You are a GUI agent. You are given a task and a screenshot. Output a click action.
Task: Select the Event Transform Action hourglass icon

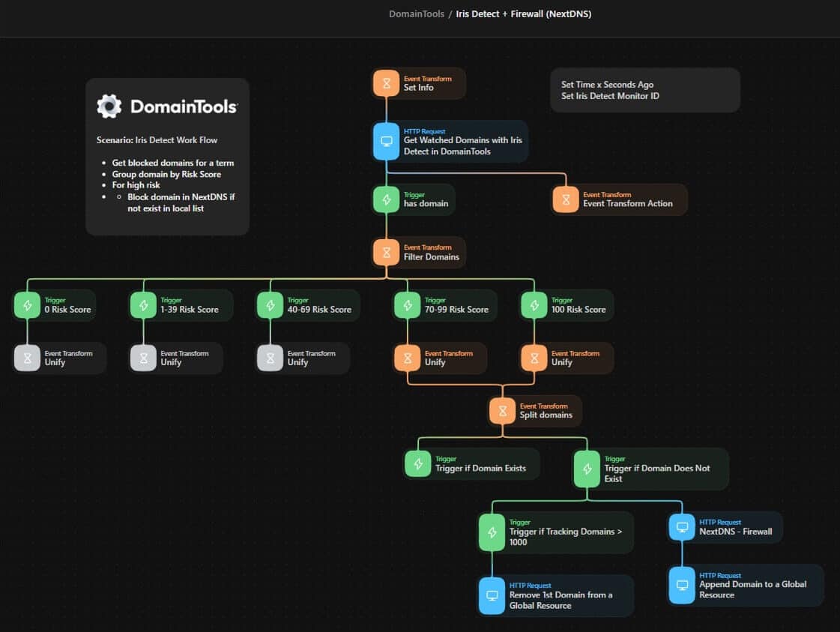point(566,199)
